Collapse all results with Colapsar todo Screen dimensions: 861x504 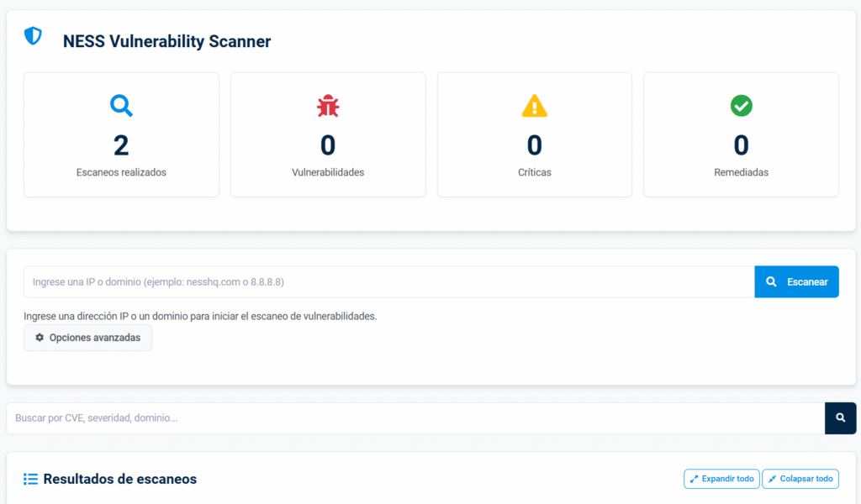(800, 479)
